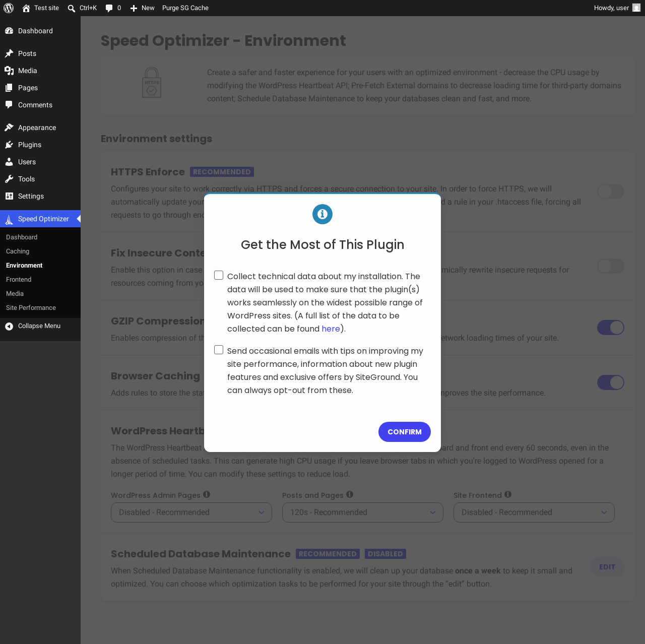Open Media under Speed Optimizer
This screenshot has width=645, height=644.
click(15, 294)
